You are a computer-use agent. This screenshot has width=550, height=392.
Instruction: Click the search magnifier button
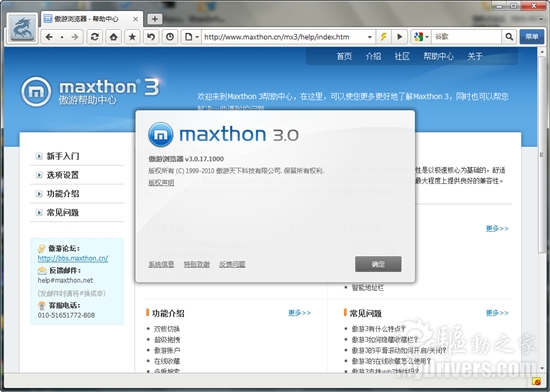point(509,37)
